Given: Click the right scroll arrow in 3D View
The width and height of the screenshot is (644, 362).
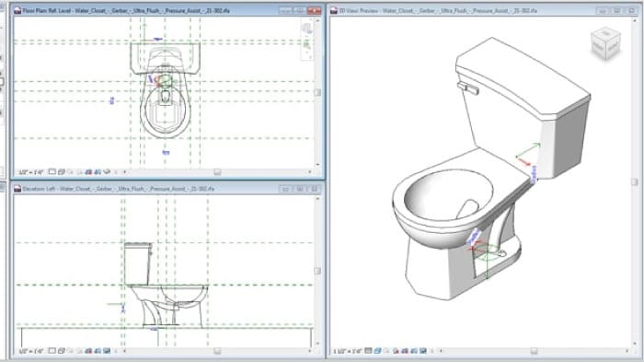Looking at the screenshot, I should pos(627,351).
